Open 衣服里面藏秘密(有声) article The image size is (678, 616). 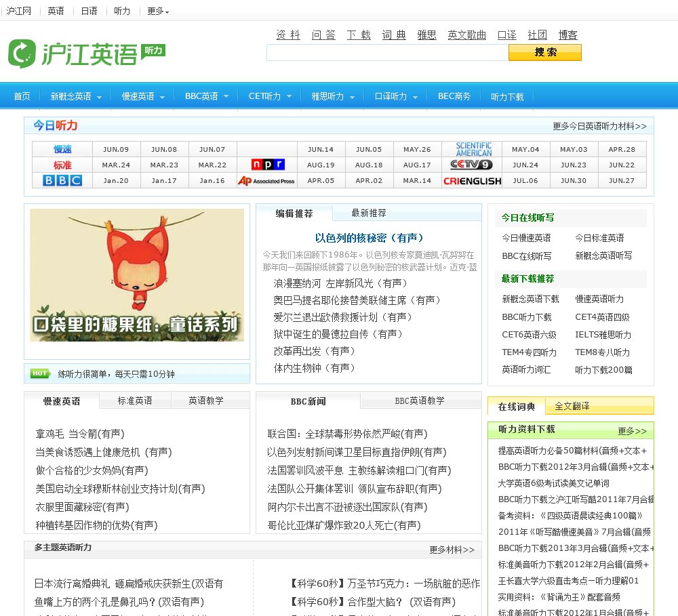click(x=83, y=507)
